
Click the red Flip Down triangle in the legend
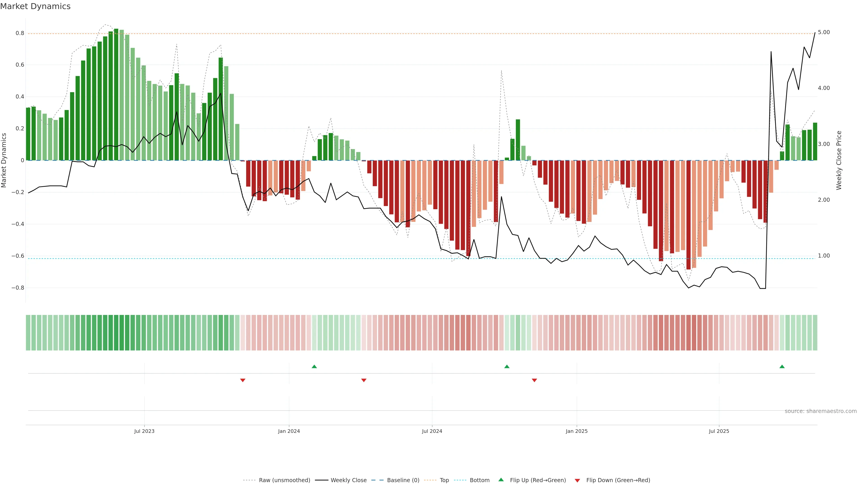(577, 480)
